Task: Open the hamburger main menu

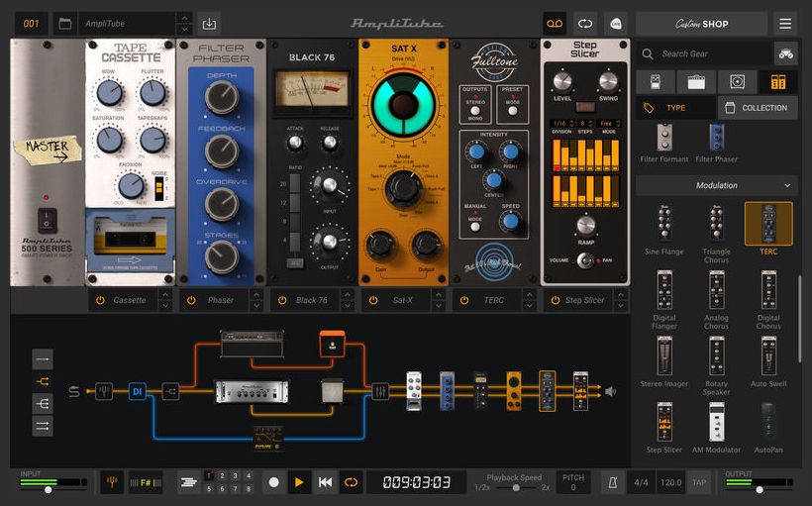Action: click(785, 24)
